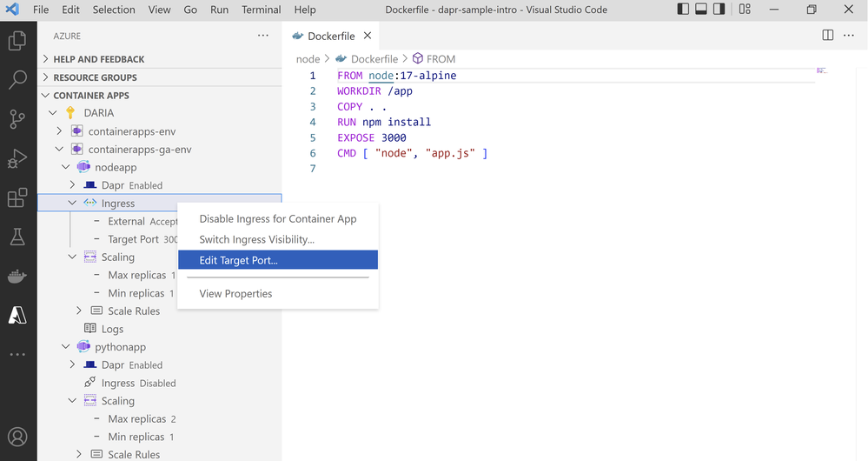Image resolution: width=868 pixels, height=461 pixels.
Task: Collapse nodeapp's Scaling node
Action: click(72, 257)
